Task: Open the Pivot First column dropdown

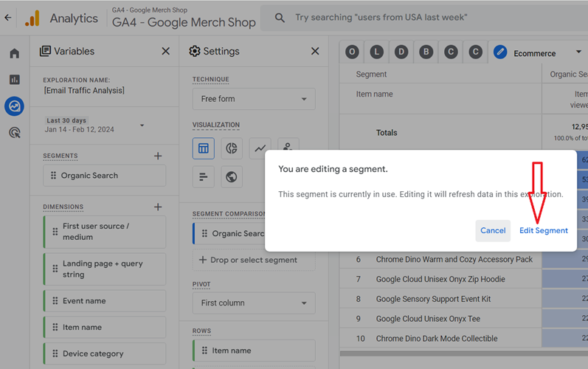Action: coord(254,303)
